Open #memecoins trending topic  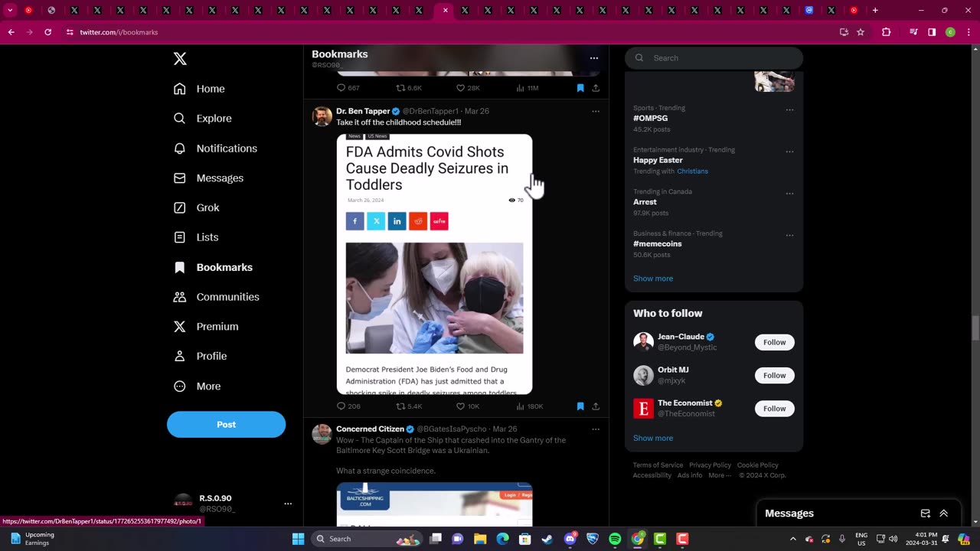(x=657, y=244)
